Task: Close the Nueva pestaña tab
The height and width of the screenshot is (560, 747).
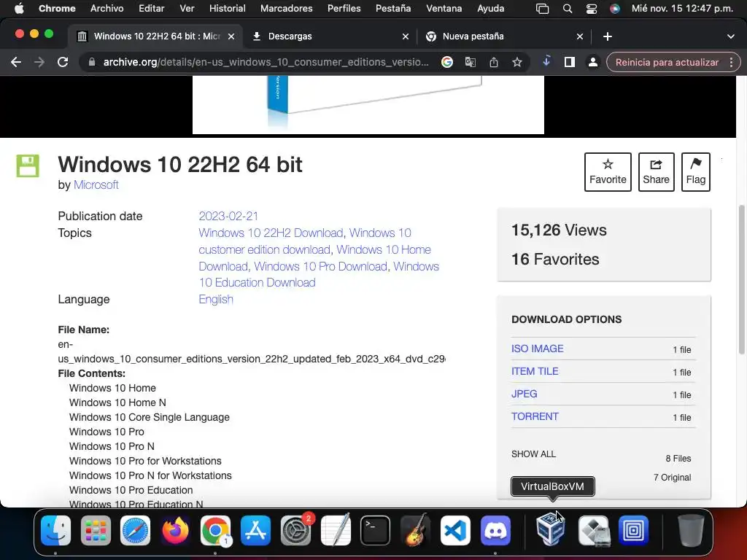Action: click(x=580, y=36)
